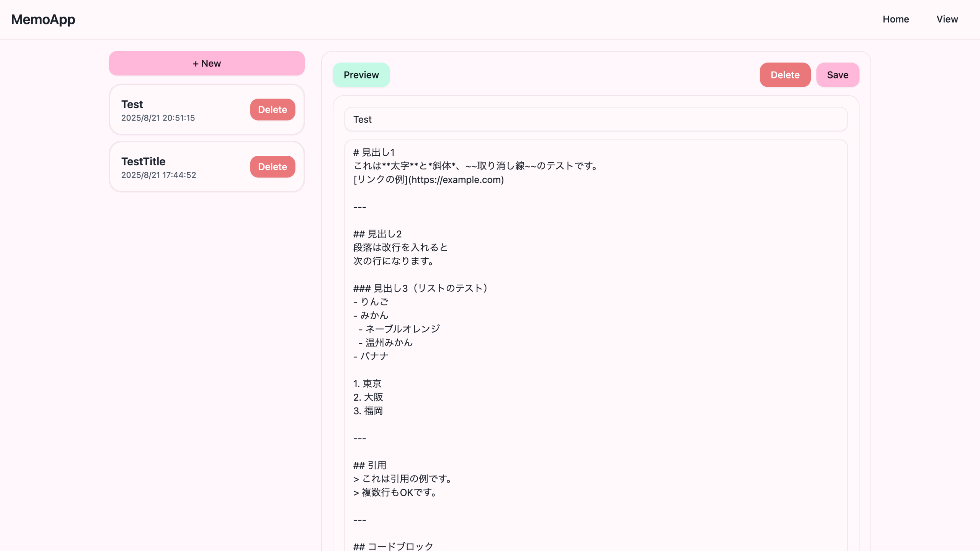Create a memo with + New button
This screenshot has width=980, height=551.
207,64
